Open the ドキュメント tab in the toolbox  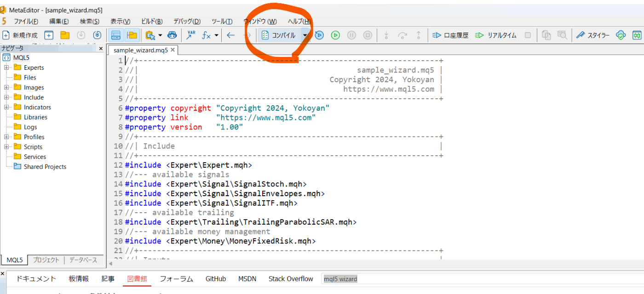pos(36,279)
